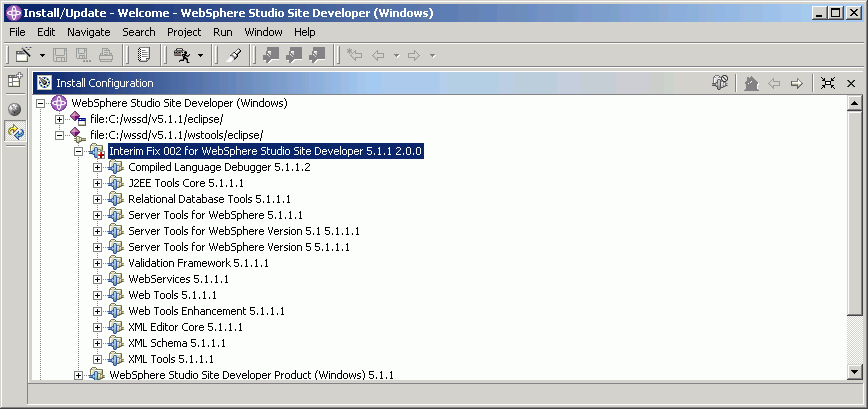Select Interim Fix 002 for WebSphere Studio Site Developer
868x409 pixels.
point(266,152)
